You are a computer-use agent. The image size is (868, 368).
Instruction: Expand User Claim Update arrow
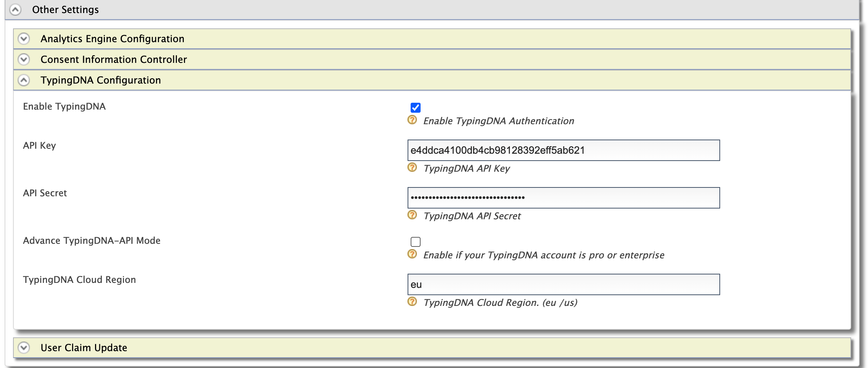coord(24,348)
